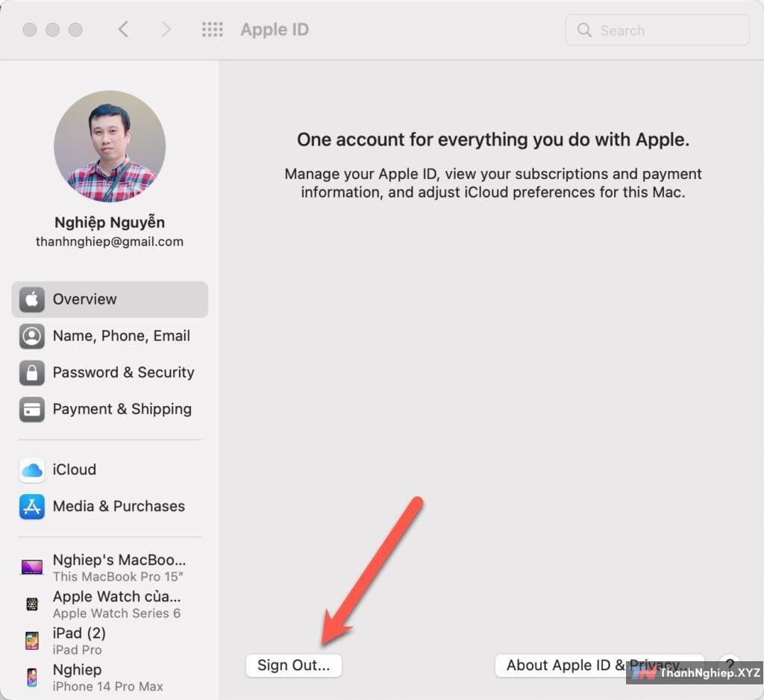Select iPad (2) device row
Viewport: 764px width, 700px height.
110,640
